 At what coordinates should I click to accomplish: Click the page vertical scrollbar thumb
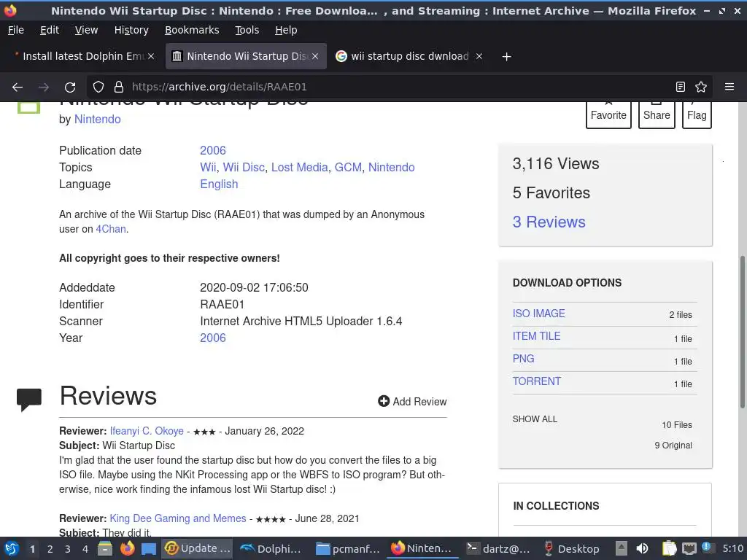[x=742, y=332]
